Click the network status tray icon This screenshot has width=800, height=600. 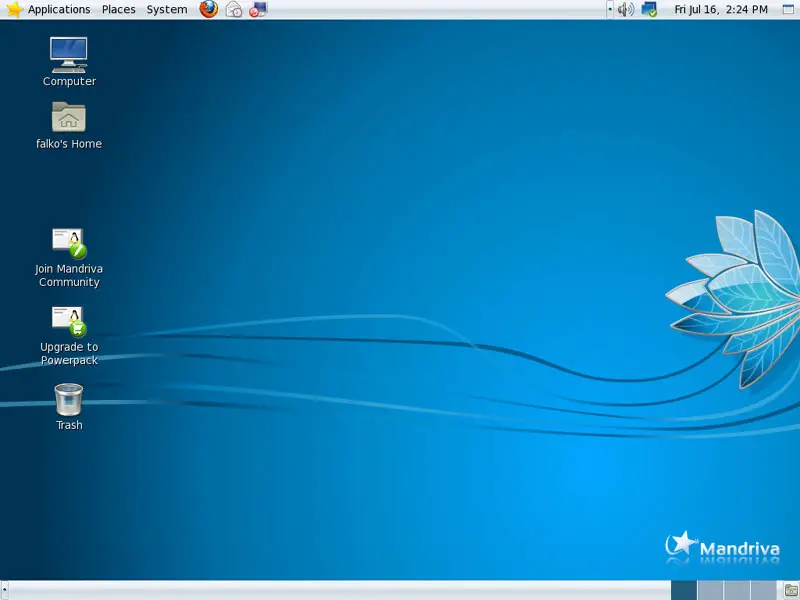click(649, 9)
